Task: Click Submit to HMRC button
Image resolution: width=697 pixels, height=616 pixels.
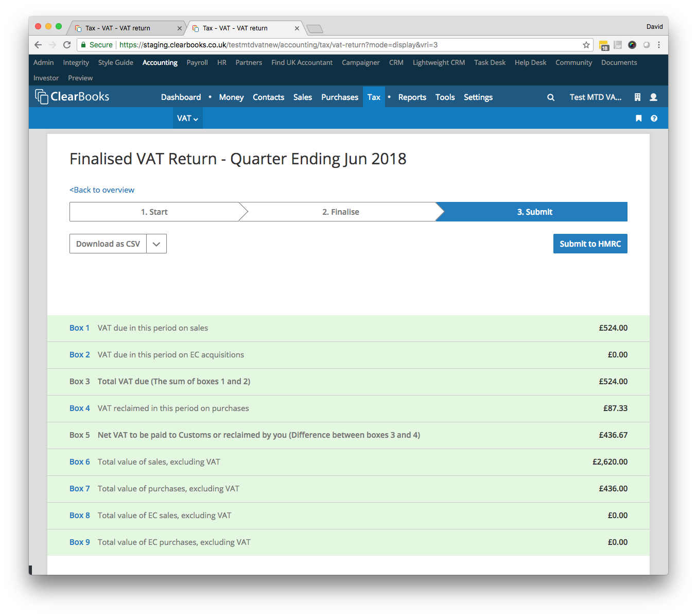Action: [x=590, y=244]
